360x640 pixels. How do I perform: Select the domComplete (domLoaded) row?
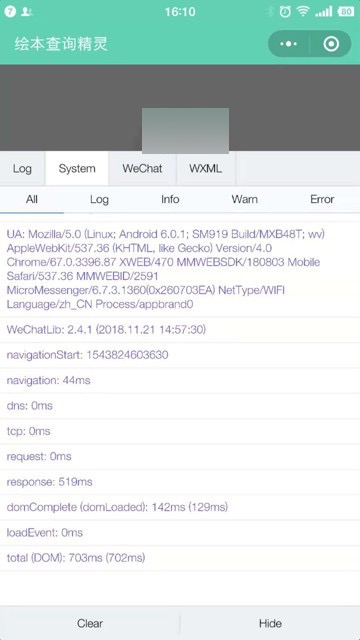[x=180, y=507]
